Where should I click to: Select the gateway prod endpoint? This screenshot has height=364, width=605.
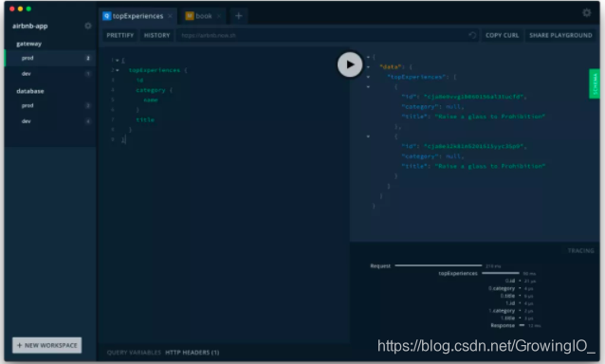point(50,58)
